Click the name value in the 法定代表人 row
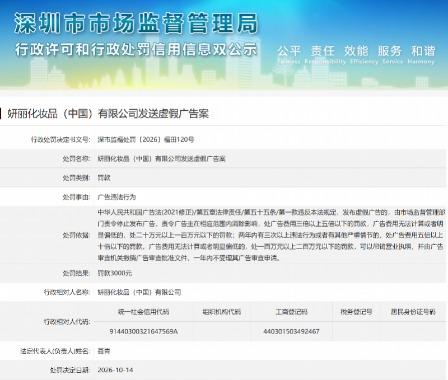The image size is (448, 380). click(104, 351)
